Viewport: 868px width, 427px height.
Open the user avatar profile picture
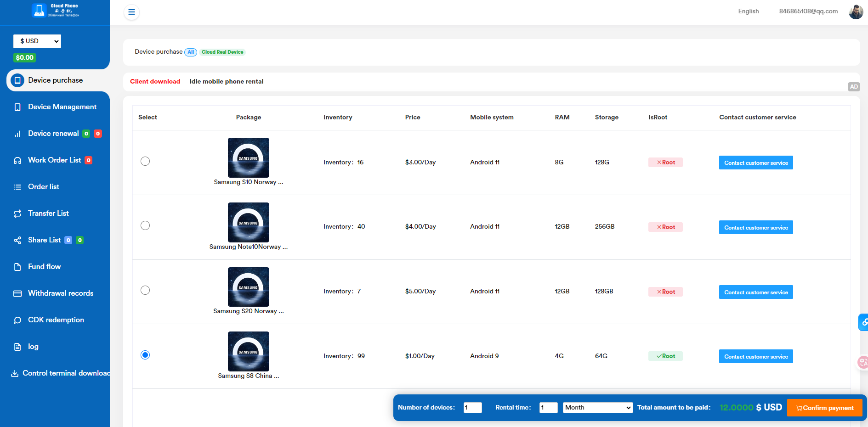coord(856,11)
